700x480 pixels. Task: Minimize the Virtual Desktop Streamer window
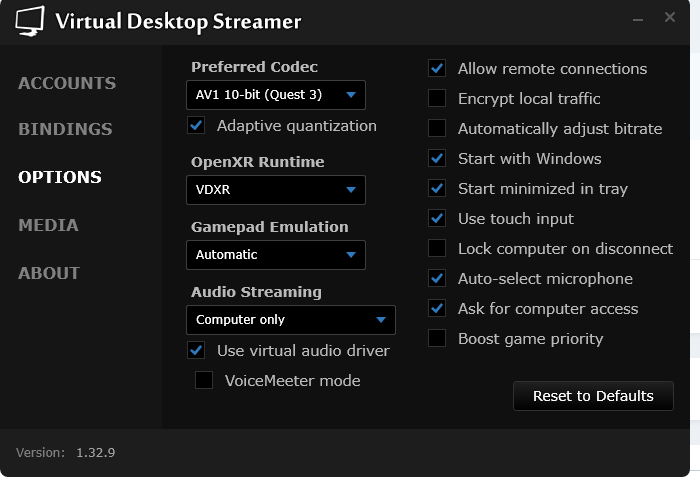point(638,19)
